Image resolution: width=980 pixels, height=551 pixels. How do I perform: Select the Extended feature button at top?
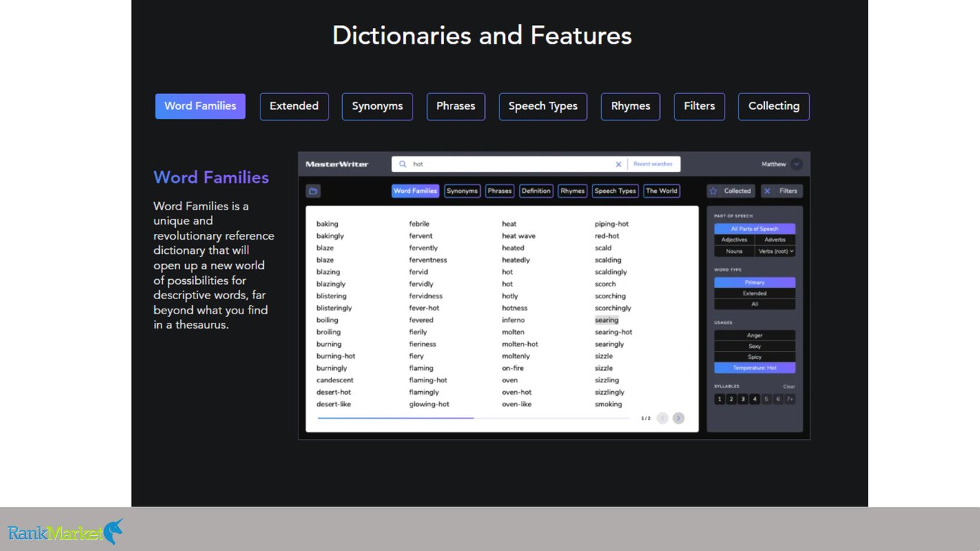(294, 106)
